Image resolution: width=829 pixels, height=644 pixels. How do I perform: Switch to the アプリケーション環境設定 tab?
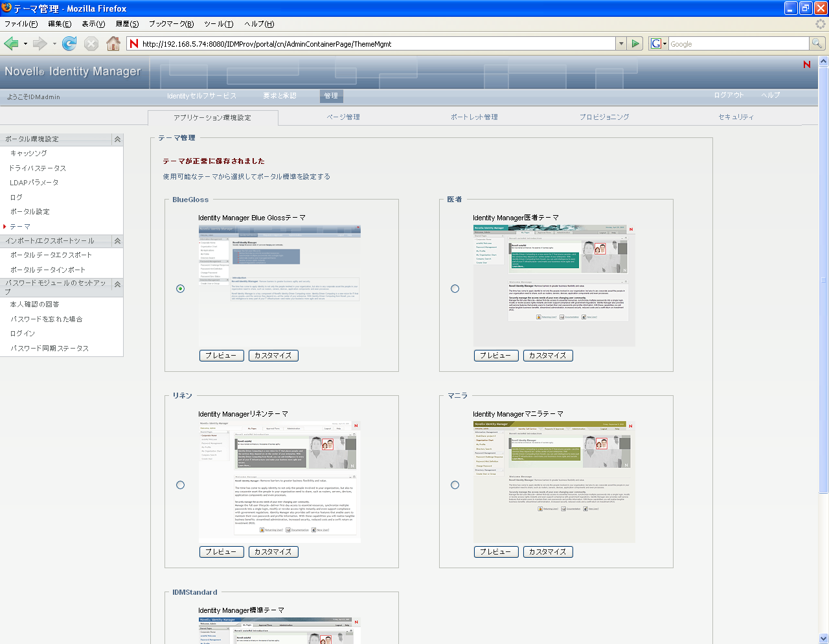pyautogui.click(x=212, y=117)
